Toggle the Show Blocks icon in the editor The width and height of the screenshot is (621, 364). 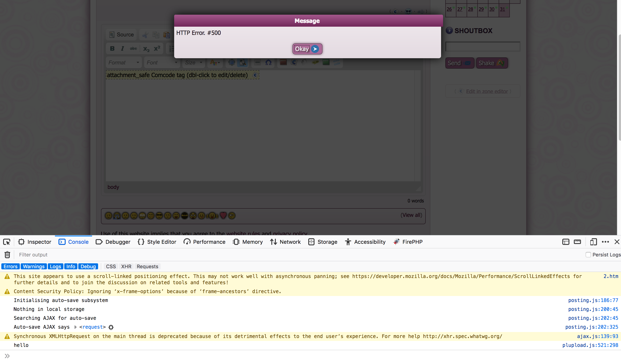[x=242, y=62]
